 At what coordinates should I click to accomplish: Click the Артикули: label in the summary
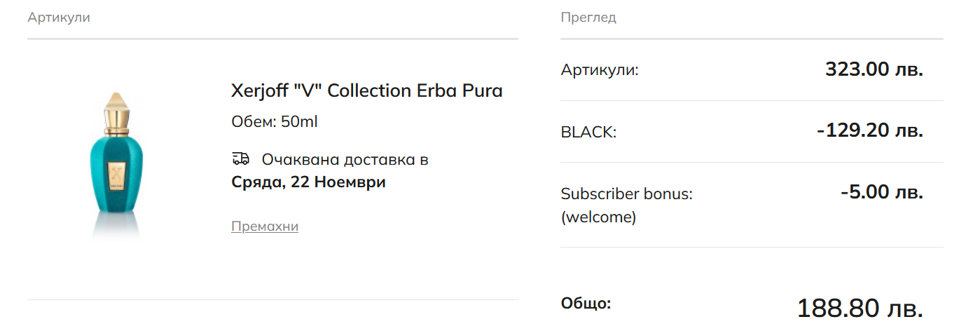coord(600,70)
